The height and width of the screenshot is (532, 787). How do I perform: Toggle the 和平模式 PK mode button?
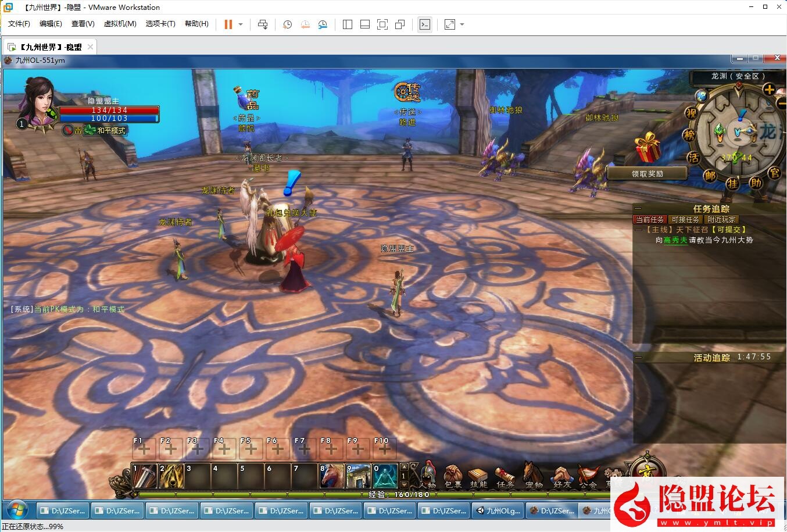pyautogui.click(x=106, y=130)
